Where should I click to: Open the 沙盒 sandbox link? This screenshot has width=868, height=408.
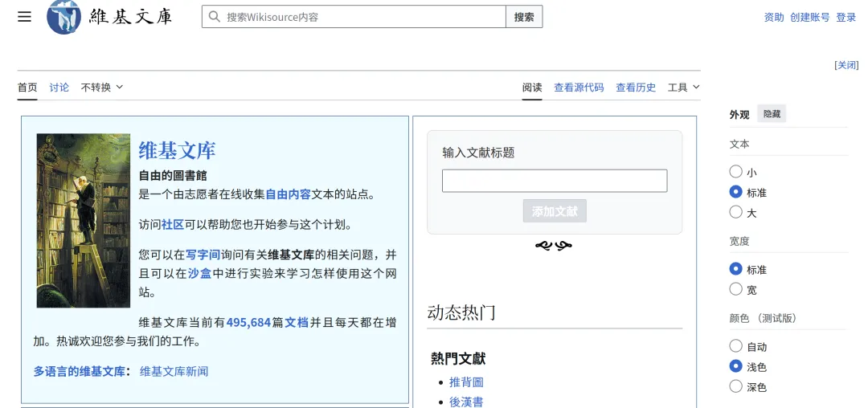point(200,273)
